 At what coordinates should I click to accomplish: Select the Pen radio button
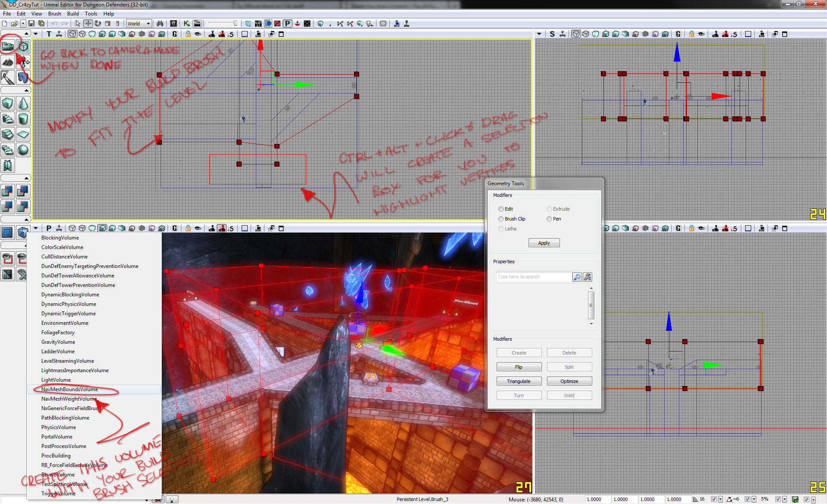click(x=549, y=219)
